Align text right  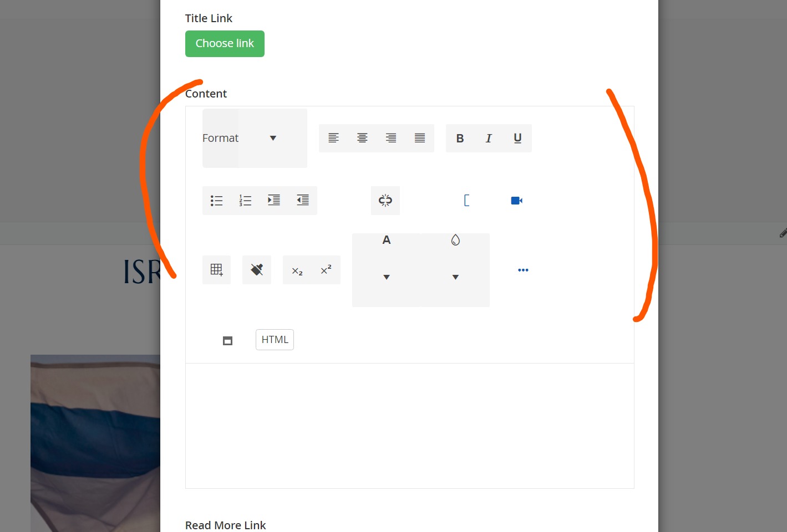(391, 138)
